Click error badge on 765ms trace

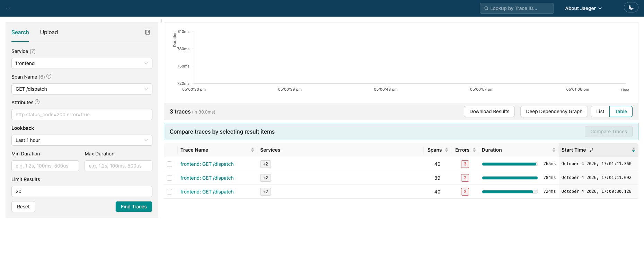coord(465,164)
